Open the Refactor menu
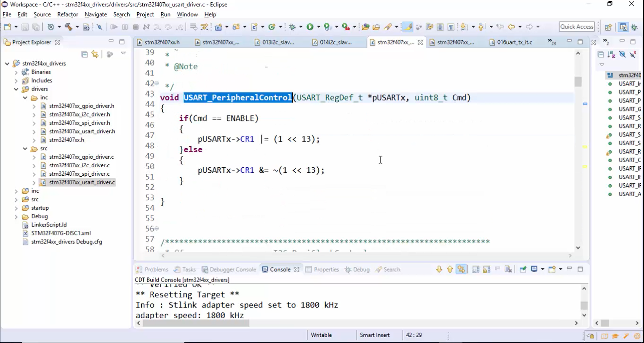The width and height of the screenshot is (644, 343). pos(67,14)
